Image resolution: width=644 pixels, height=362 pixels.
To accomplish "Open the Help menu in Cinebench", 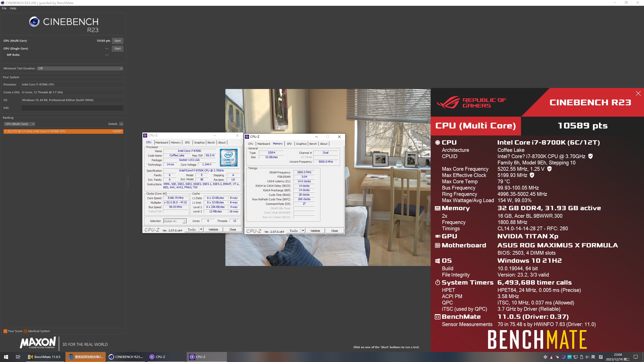I will (13, 8).
